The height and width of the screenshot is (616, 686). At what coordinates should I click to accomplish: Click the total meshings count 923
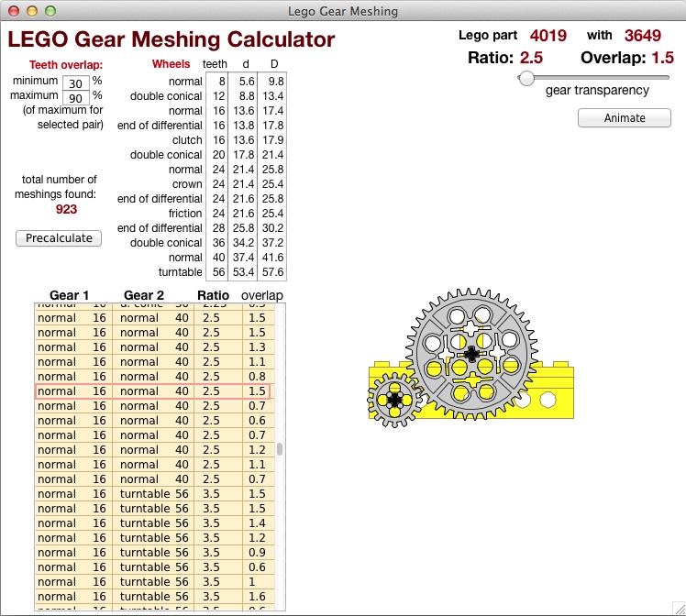pyautogui.click(x=67, y=209)
